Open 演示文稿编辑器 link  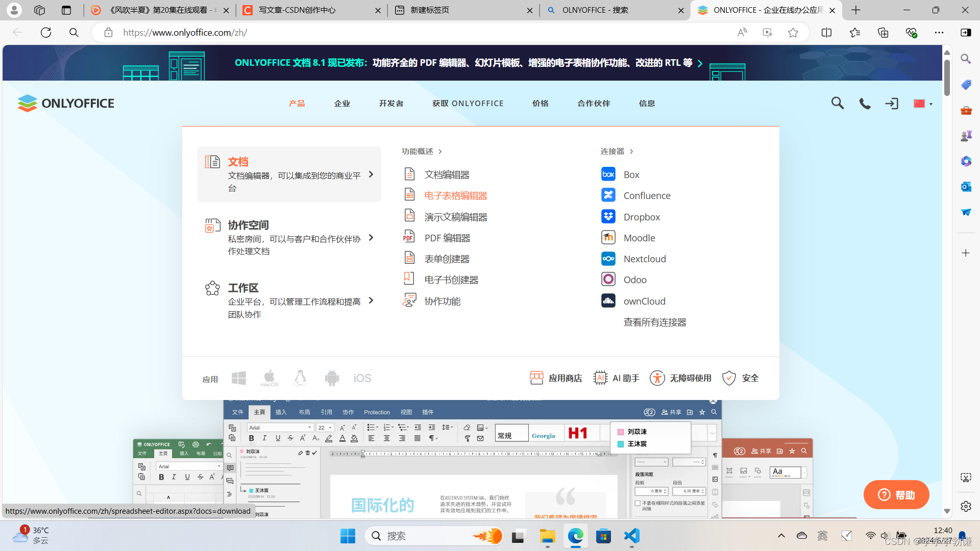456,217
